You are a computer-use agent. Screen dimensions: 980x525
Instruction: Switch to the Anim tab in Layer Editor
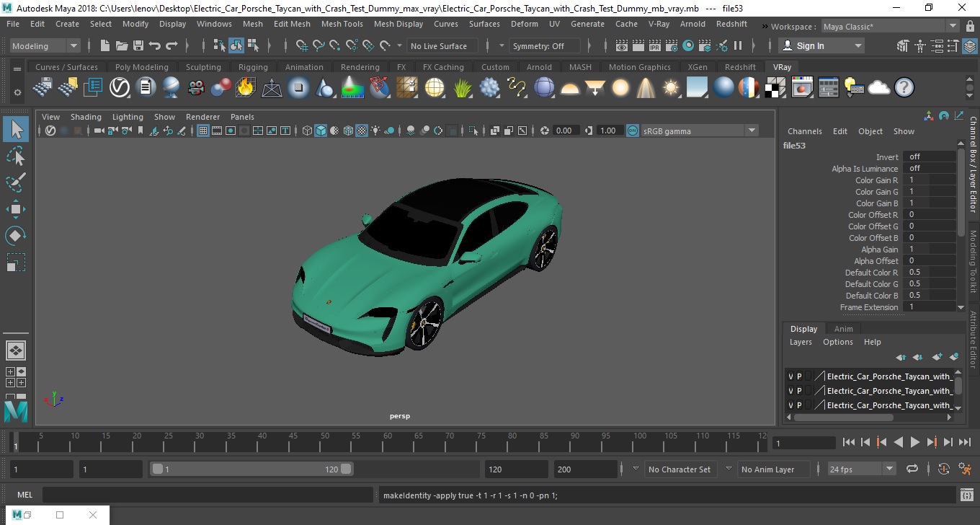pyautogui.click(x=843, y=329)
